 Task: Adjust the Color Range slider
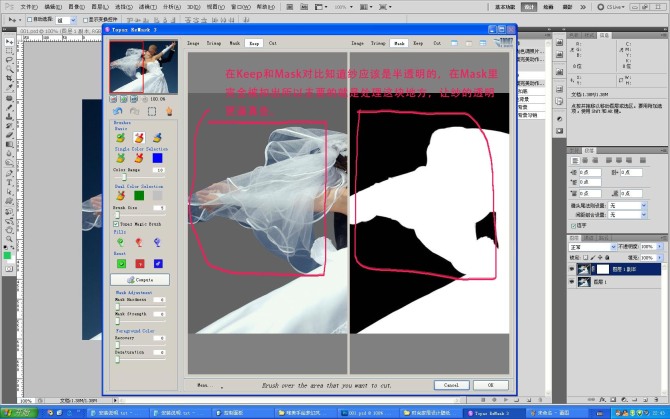(x=122, y=178)
